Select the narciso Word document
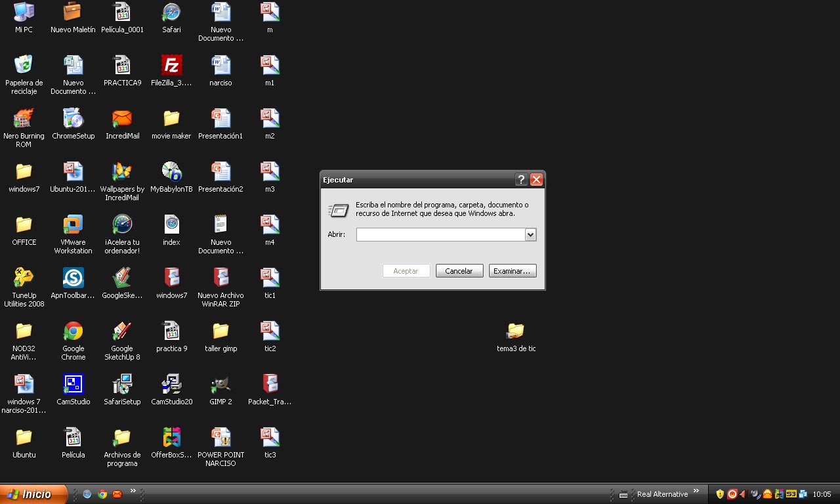 click(x=220, y=70)
